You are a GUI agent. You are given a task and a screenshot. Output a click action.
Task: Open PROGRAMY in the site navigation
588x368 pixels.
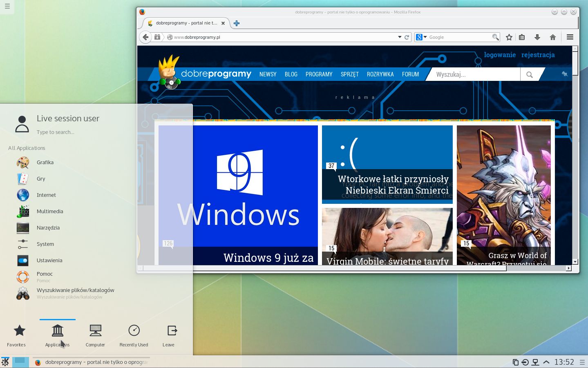pyautogui.click(x=319, y=74)
